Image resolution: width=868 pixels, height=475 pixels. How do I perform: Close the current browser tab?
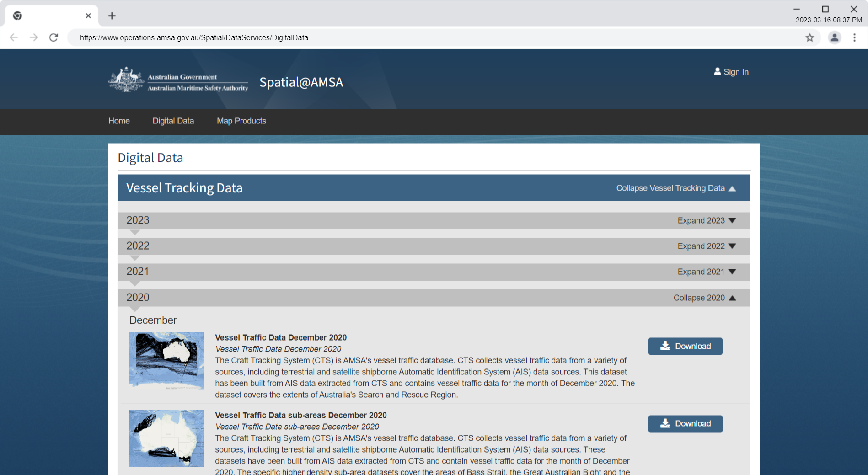point(88,16)
